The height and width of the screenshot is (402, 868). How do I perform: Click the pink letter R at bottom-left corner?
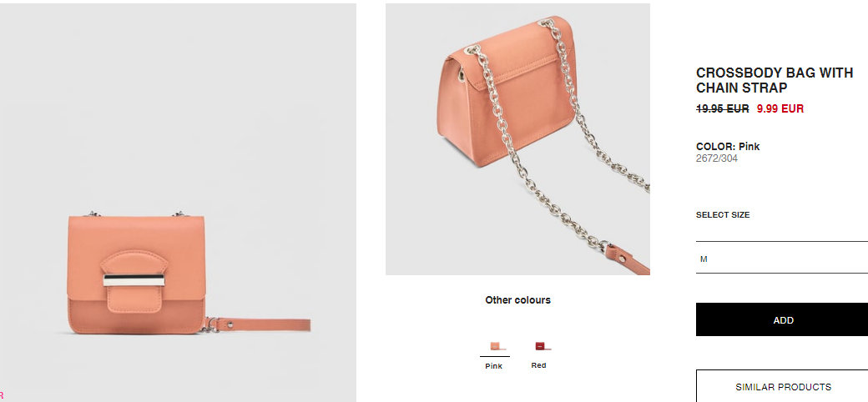pyautogui.click(x=2, y=394)
